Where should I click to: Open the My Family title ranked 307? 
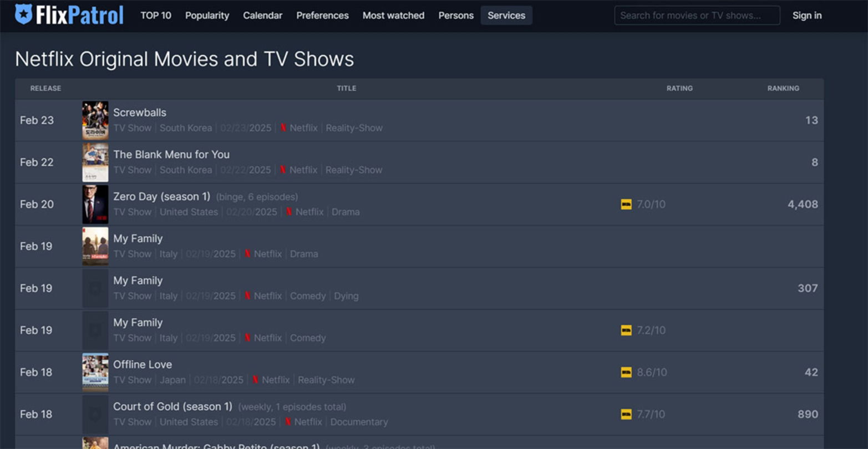138,280
